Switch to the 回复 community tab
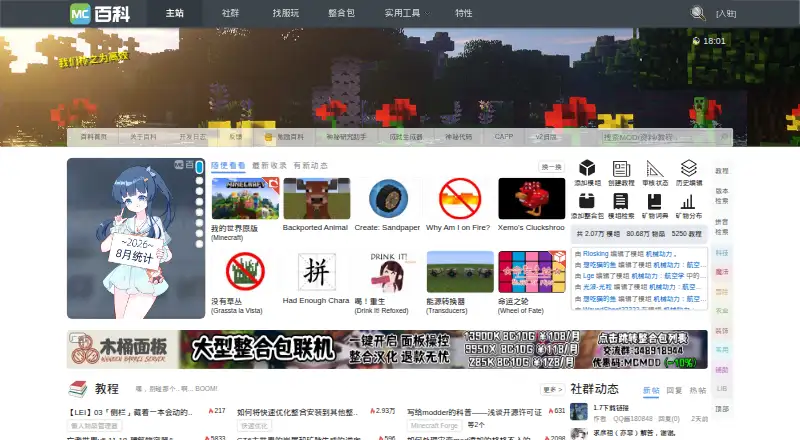The width and height of the screenshot is (800, 440). pos(674,390)
